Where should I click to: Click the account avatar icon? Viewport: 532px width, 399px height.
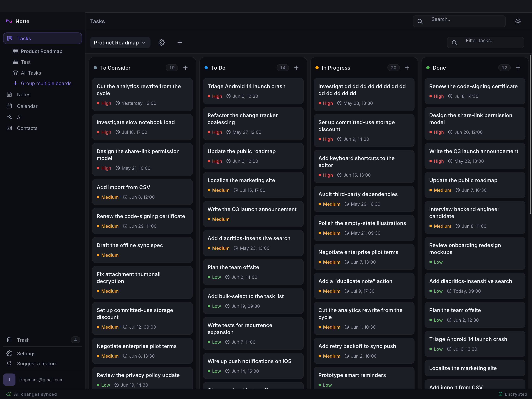point(9,380)
